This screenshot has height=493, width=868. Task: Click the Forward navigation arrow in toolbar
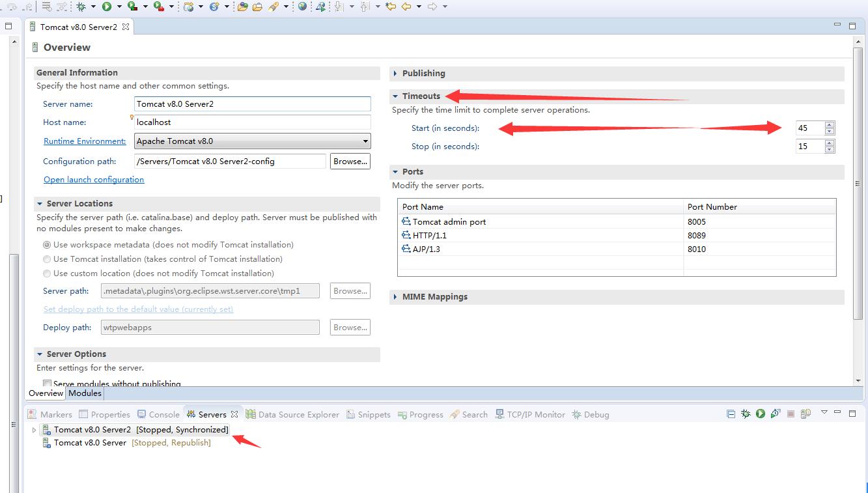tap(432, 7)
